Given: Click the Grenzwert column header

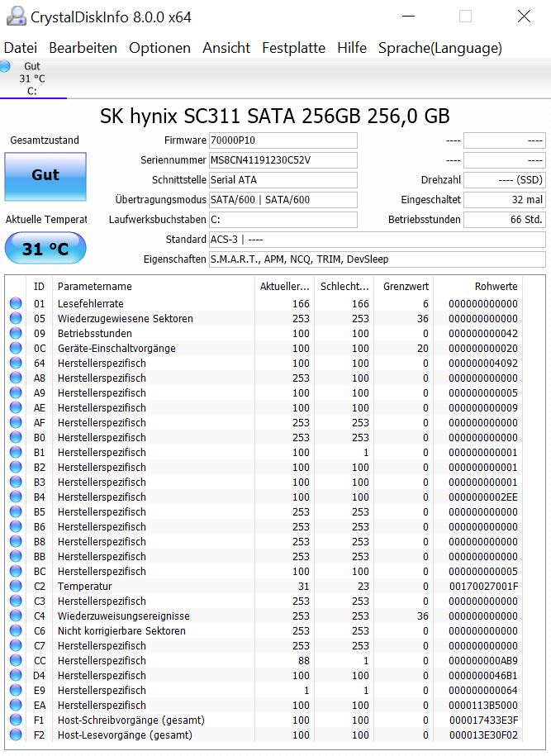Looking at the screenshot, I should click(404, 287).
